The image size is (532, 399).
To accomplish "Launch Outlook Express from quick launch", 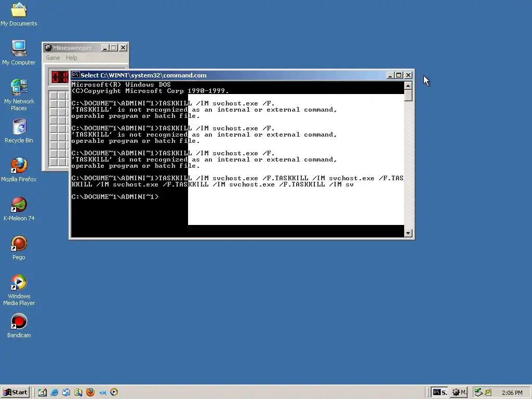I will (66, 392).
